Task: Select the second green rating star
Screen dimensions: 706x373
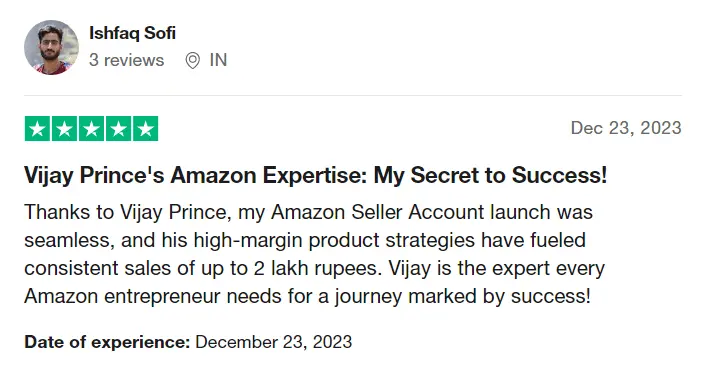Action: (64, 129)
